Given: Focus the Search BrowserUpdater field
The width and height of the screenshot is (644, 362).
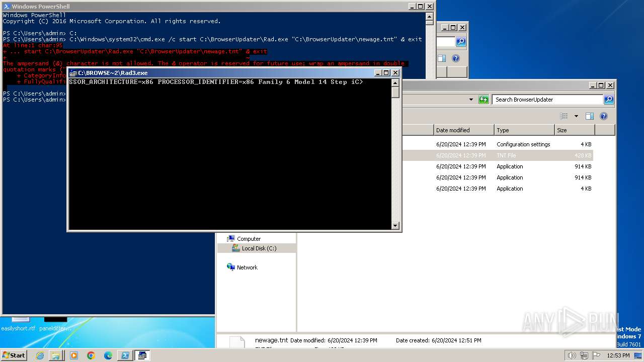Looking at the screenshot, I should [x=548, y=100].
